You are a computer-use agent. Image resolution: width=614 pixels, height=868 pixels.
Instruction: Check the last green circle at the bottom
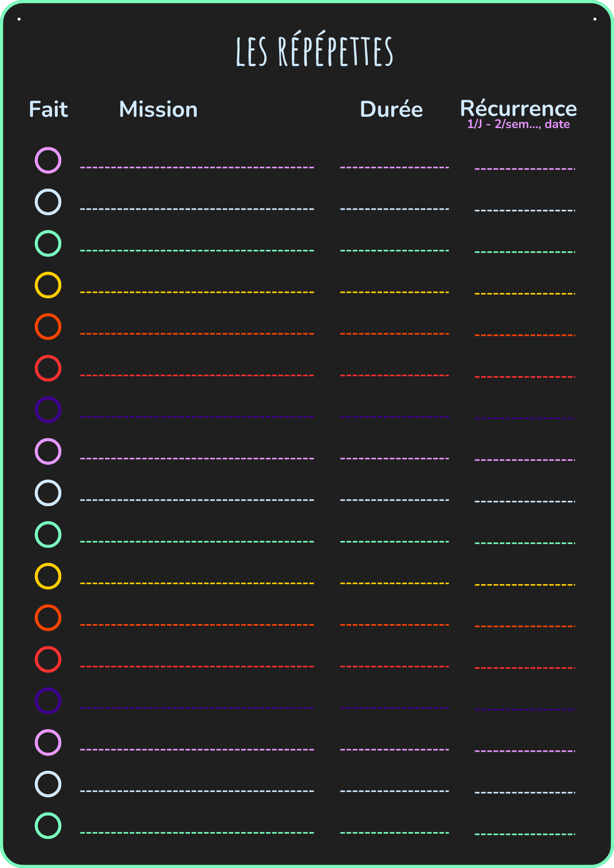click(48, 825)
